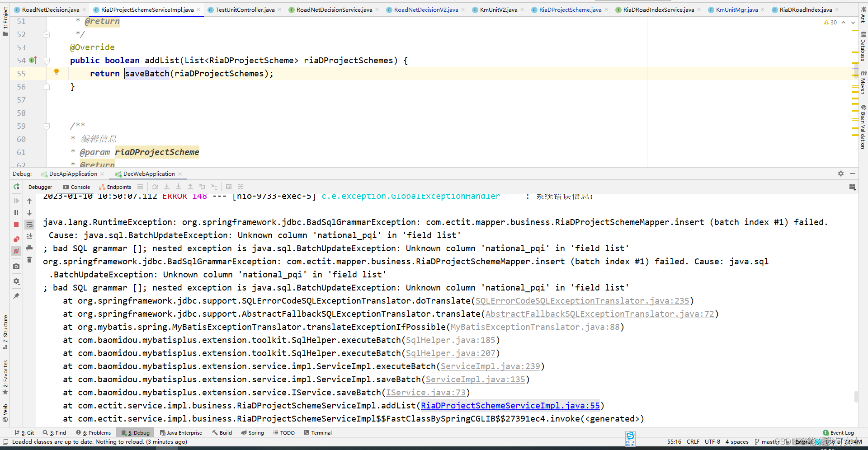The height and width of the screenshot is (450, 868).
Task: Click CRLF line separator in status bar
Action: pyautogui.click(x=693, y=442)
